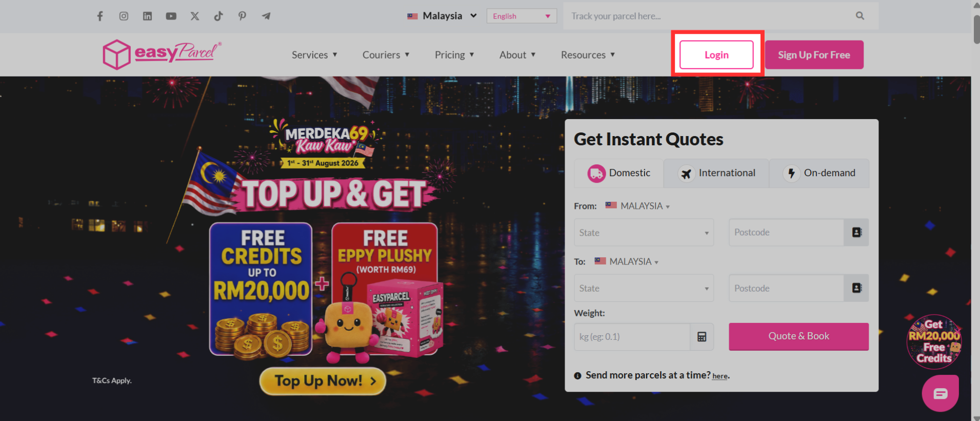Open the English language dropdown

click(522, 16)
